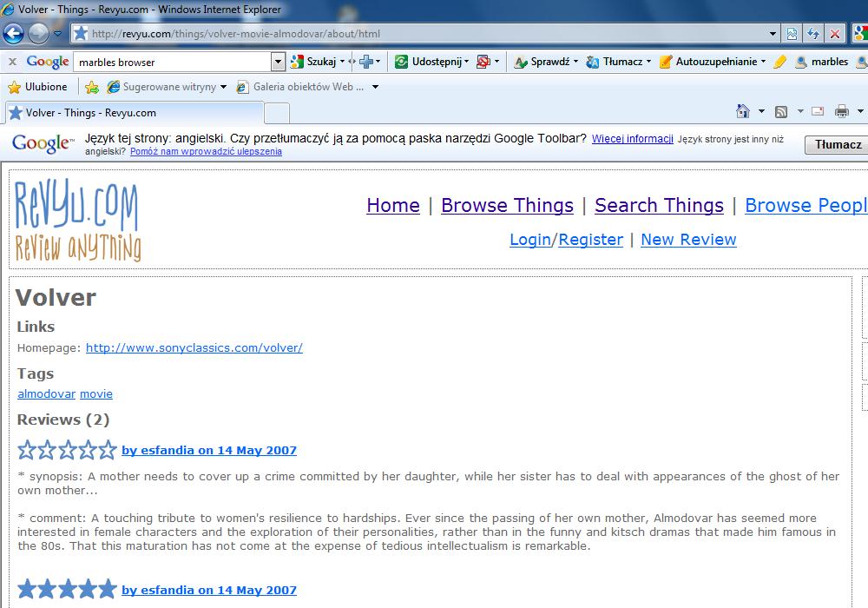
Task: Click the Reviews (2) heading
Action: coord(63,420)
